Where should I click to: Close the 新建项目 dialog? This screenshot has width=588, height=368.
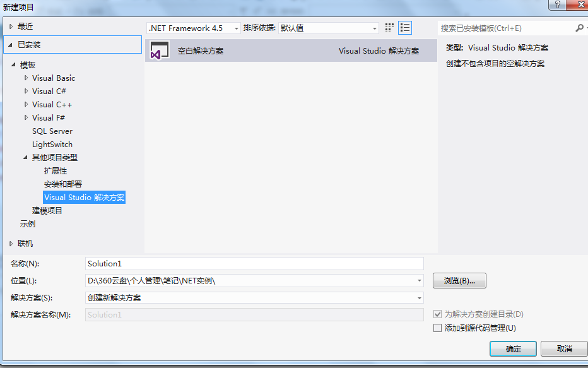(579, 4)
